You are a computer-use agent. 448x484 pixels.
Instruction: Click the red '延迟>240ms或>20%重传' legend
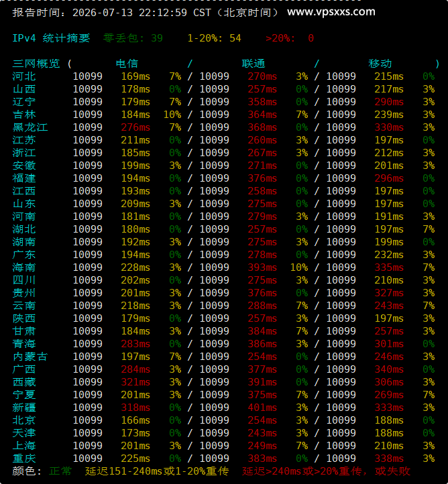(304, 471)
